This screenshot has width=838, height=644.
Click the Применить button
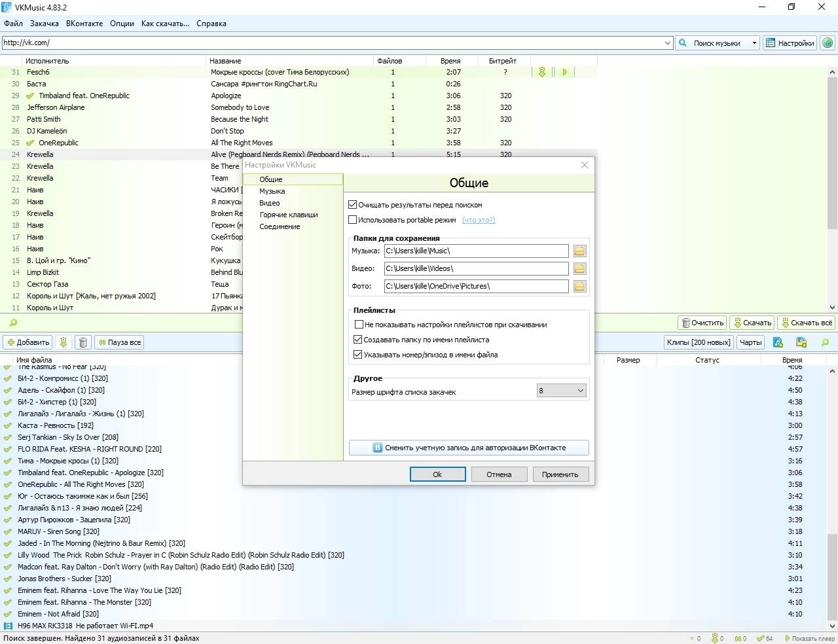[x=560, y=474]
